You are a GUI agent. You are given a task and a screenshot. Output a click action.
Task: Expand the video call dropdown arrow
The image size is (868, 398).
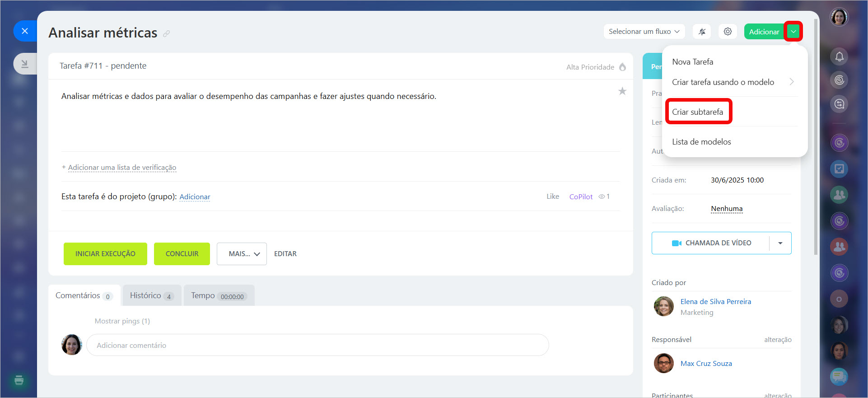point(780,243)
